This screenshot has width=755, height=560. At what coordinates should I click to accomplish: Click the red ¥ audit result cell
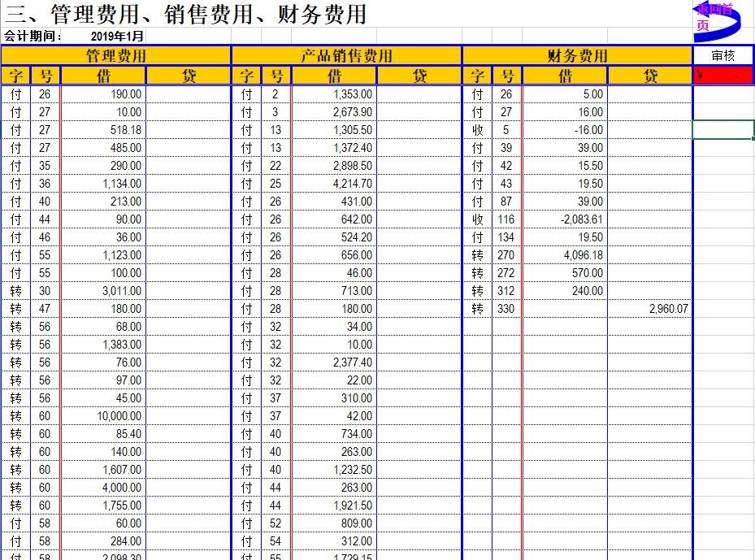tap(722, 76)
